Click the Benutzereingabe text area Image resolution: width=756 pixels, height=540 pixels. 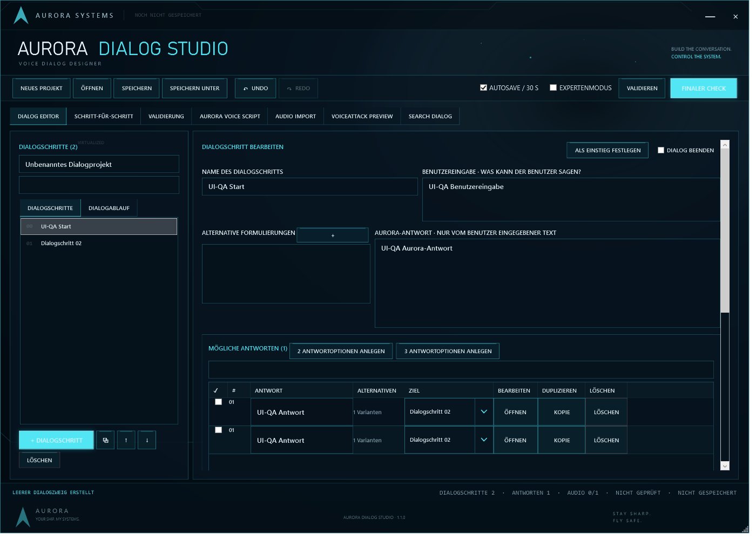[x=571, y=199]
